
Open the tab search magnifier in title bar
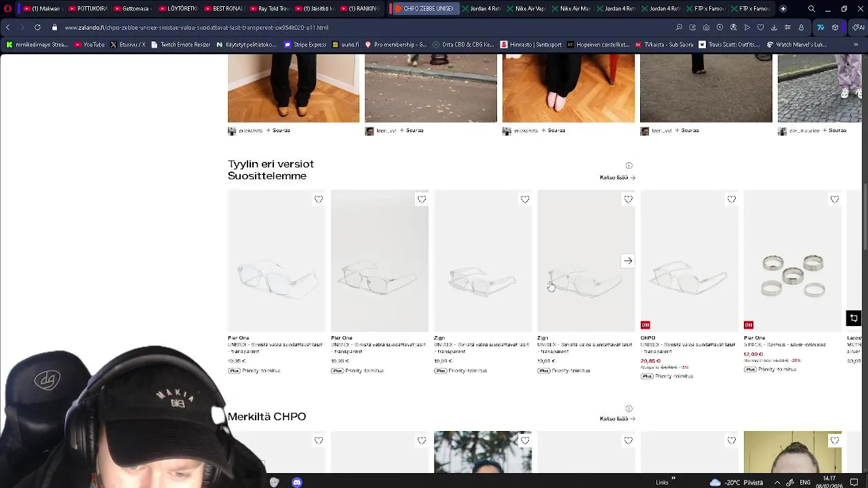pos(812,9)
